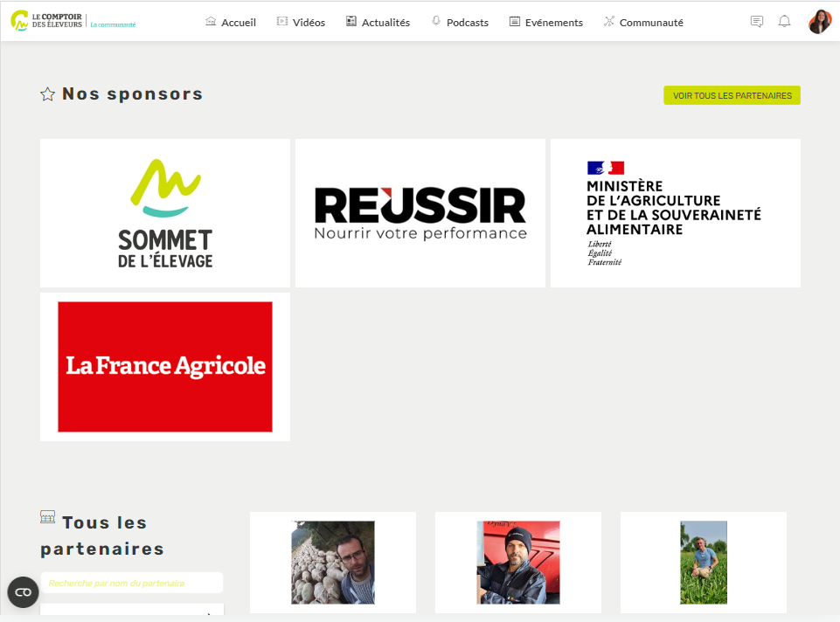Click Voir tous les partenaires button
840x622 pixels.
(732, 95)
